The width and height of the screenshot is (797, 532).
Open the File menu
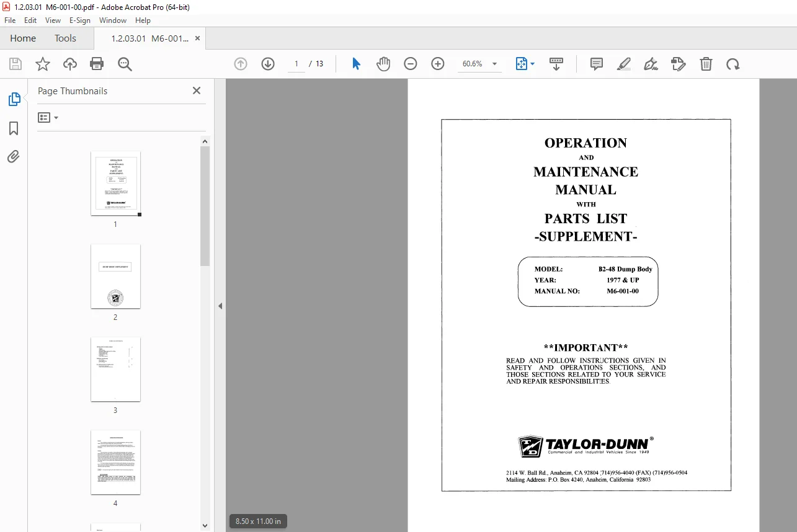point(10,20)
